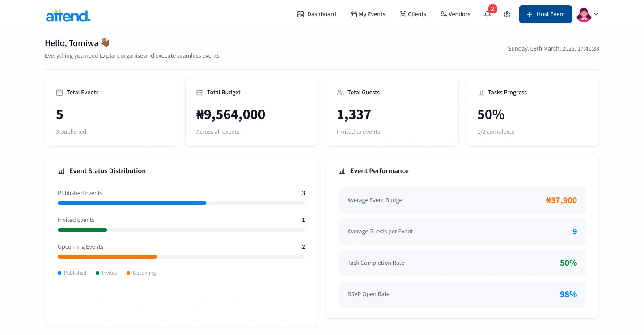This screenshot has height=335, width=644.
Task: Click the Across all events caption
Action: tap(218, 132)
